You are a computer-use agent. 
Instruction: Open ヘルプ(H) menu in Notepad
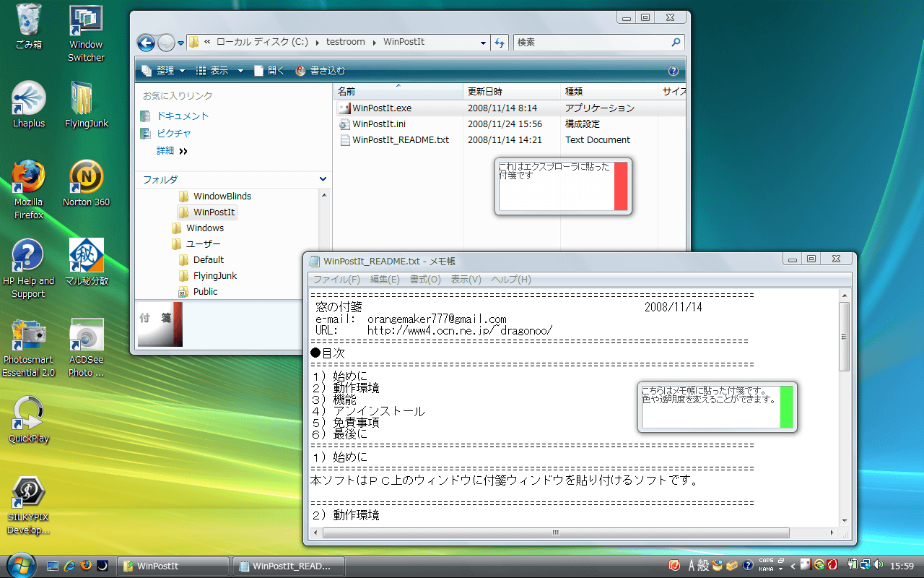[x=511, y=280]
